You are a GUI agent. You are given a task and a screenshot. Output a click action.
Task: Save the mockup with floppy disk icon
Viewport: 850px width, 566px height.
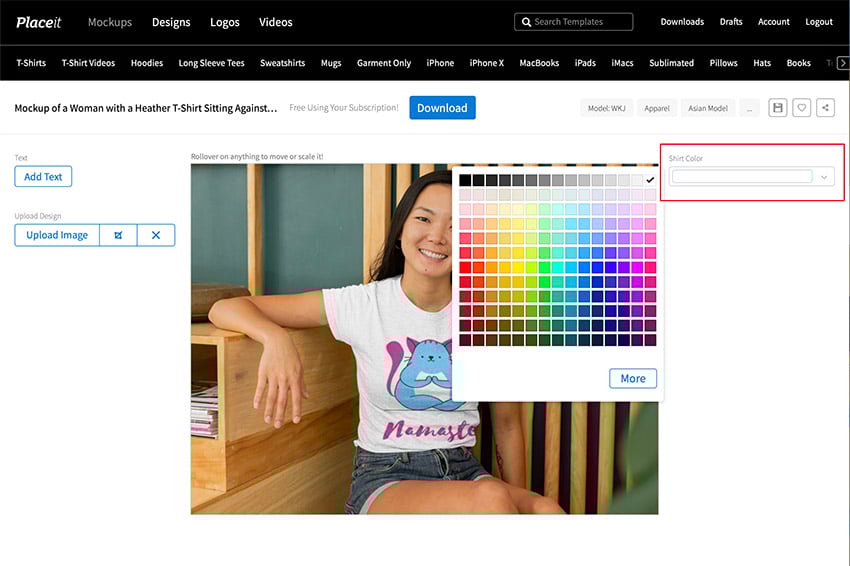coord(778,108)
